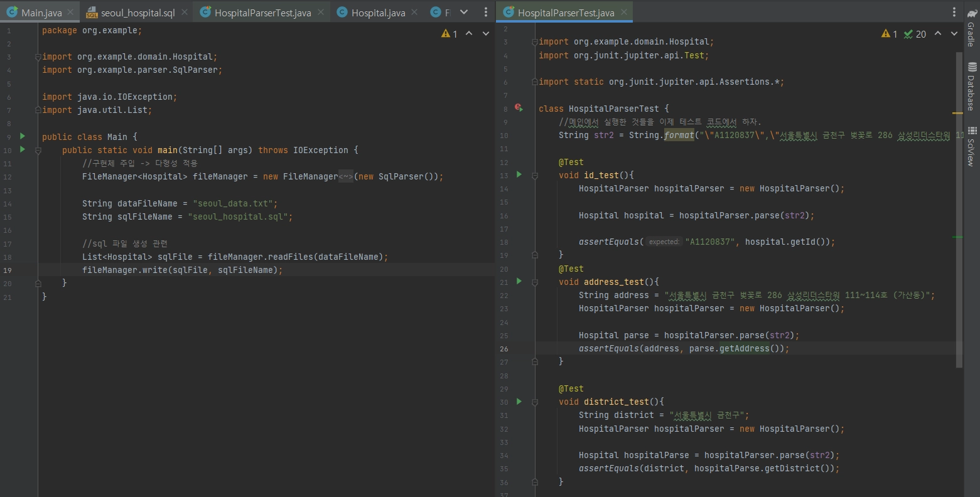980x497 pixels.
Task: Collapse the main method code block
Action: coord(38,151)
